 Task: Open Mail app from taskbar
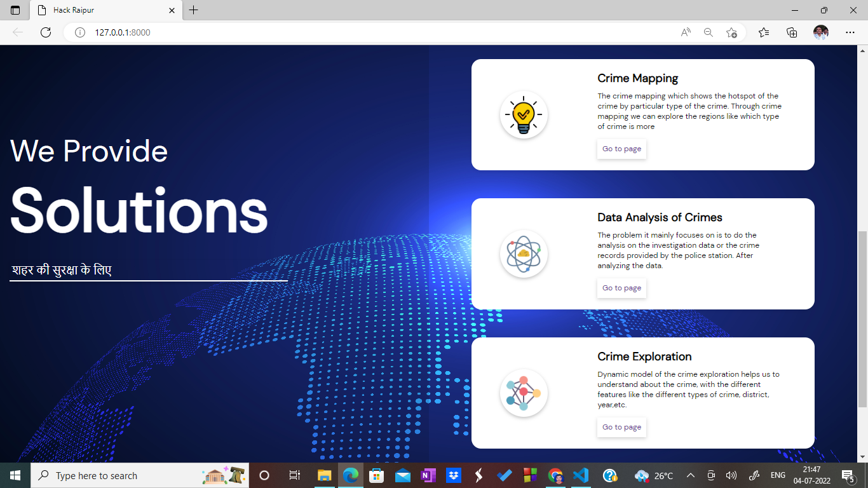(402, 475)
